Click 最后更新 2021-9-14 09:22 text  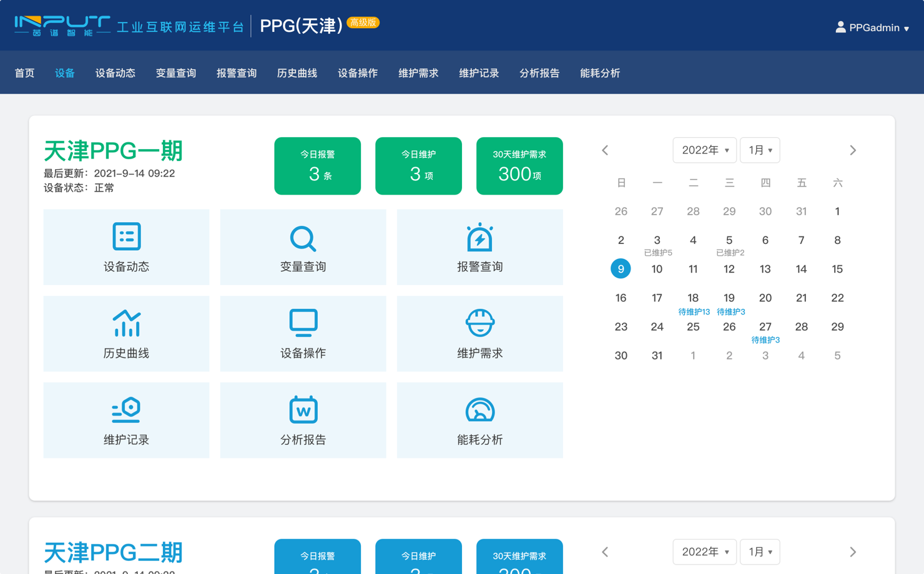[x=109, y=173]
